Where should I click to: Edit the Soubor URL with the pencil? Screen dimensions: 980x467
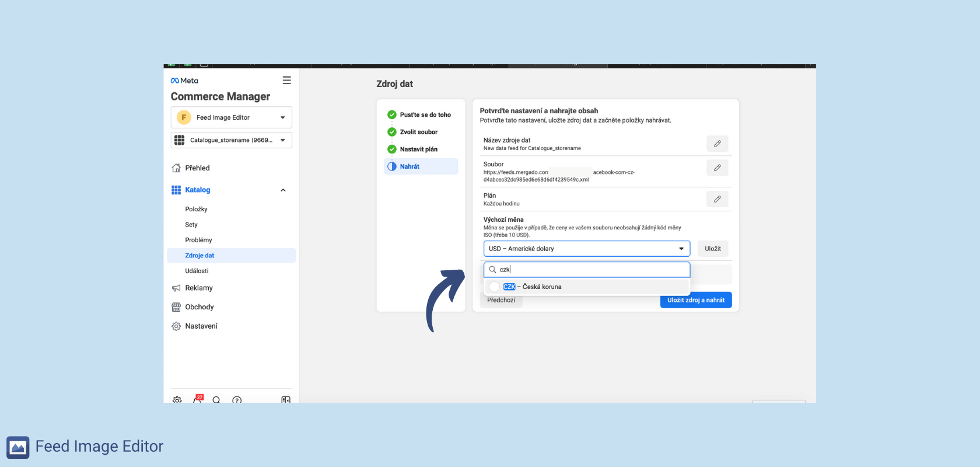717,168
